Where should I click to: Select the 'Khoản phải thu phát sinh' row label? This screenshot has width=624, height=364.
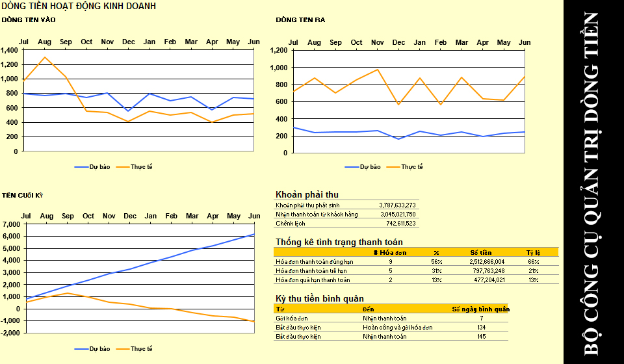307,205
